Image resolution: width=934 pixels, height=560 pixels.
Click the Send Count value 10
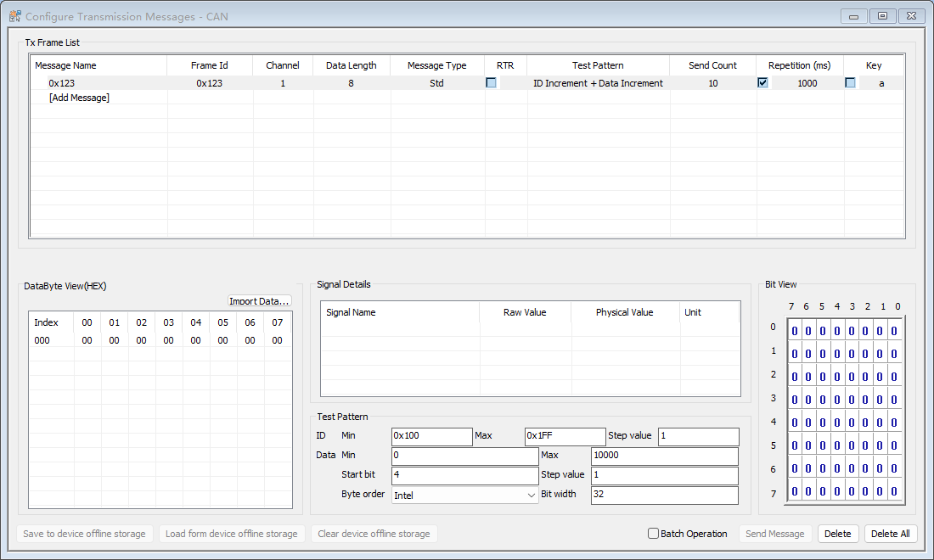[713, 83]
